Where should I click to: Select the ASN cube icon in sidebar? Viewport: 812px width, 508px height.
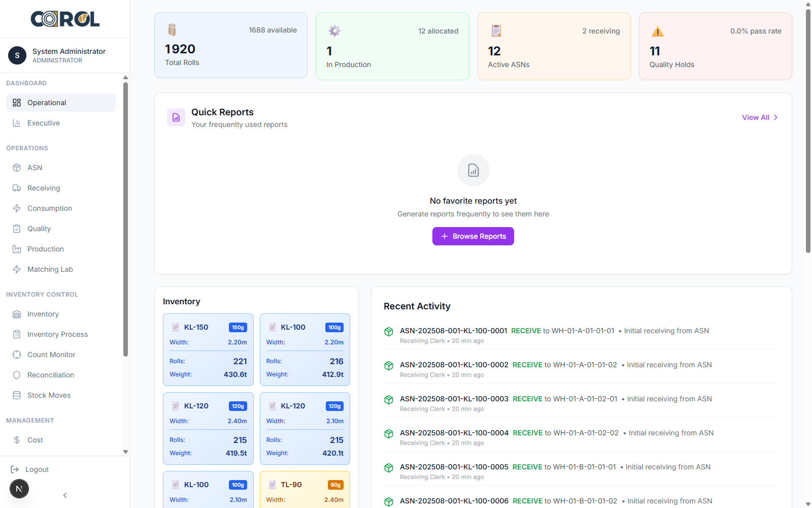click(17, 167)
